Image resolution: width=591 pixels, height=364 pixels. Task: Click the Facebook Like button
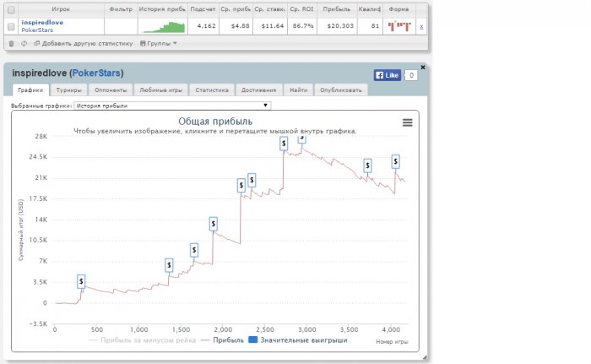point(388,75)
